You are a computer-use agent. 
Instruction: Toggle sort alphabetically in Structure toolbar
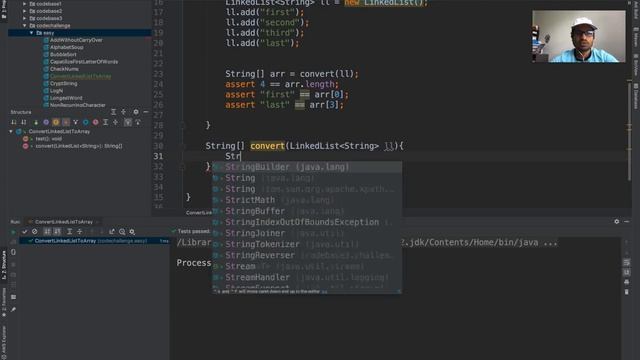(x=24, y=122)
